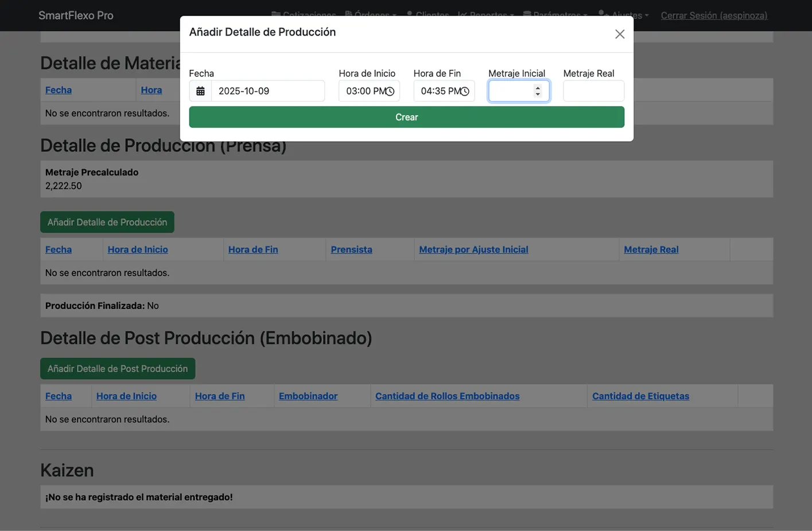The height and width of the screenshot is (531, 812).
Task: Open the clock picker in Hora de Fin
Action: [465, 91]
